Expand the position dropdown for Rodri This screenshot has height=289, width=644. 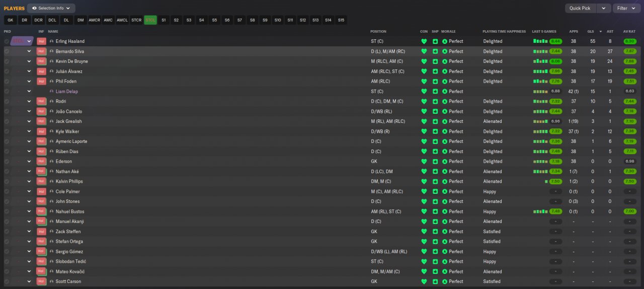[x=29, y=101]
